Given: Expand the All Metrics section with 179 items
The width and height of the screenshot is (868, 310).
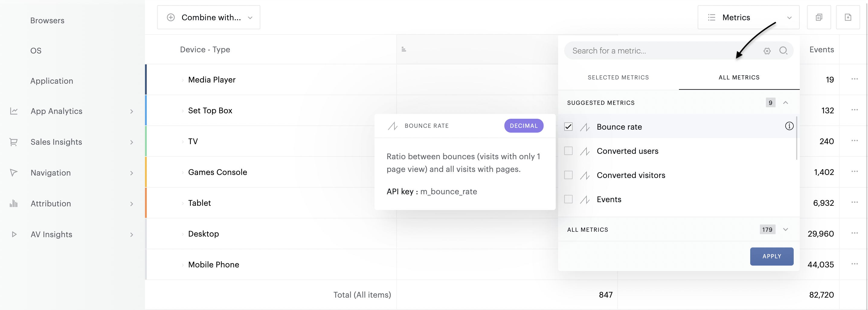Looking at the screenshot, I should (785, 229).
